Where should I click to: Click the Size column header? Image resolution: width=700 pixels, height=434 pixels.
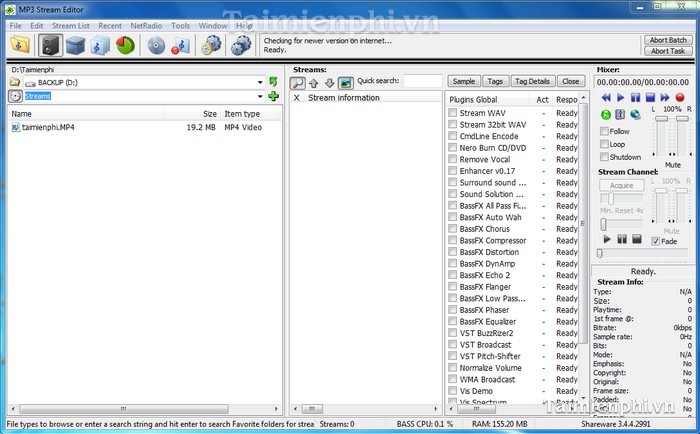point(192,114)
